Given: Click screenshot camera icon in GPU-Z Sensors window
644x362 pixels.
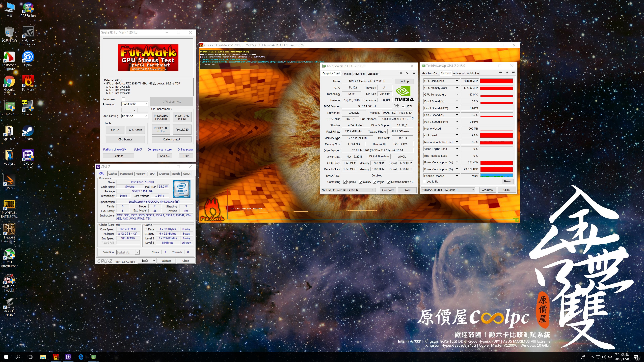Looking at the screenshot, I should 500,73.
